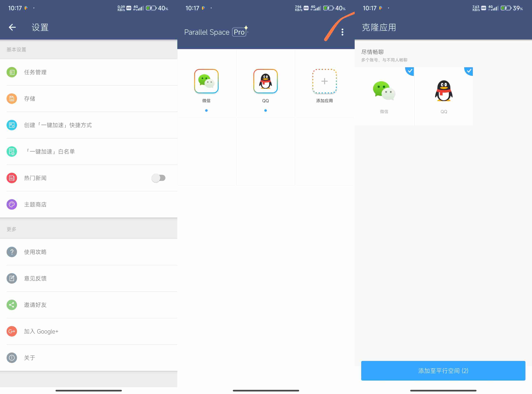Tap the purple 主题商店 palette icon
The image size is (532, 394).
coord(12,204)
